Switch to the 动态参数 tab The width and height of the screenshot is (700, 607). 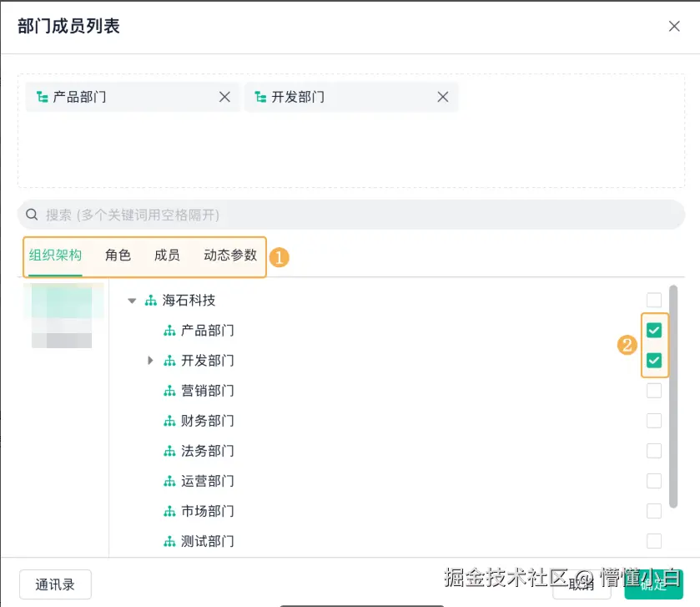click(229, 255)
